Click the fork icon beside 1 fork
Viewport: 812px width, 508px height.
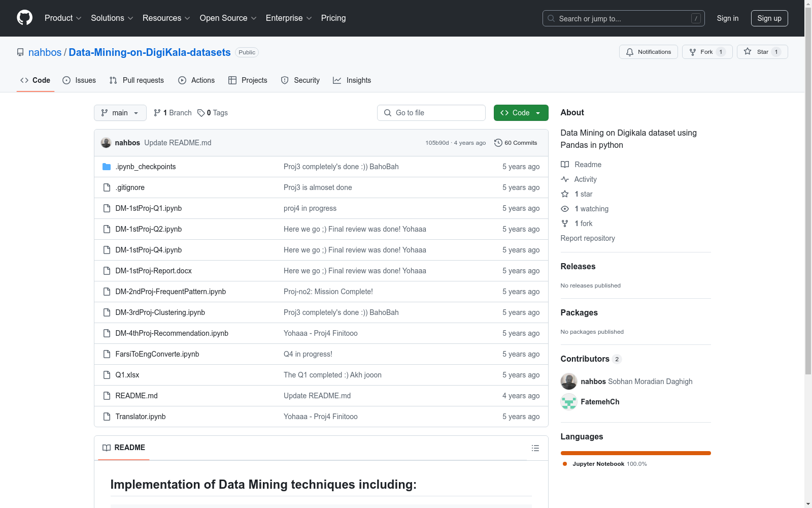click(x=565, y=224)
